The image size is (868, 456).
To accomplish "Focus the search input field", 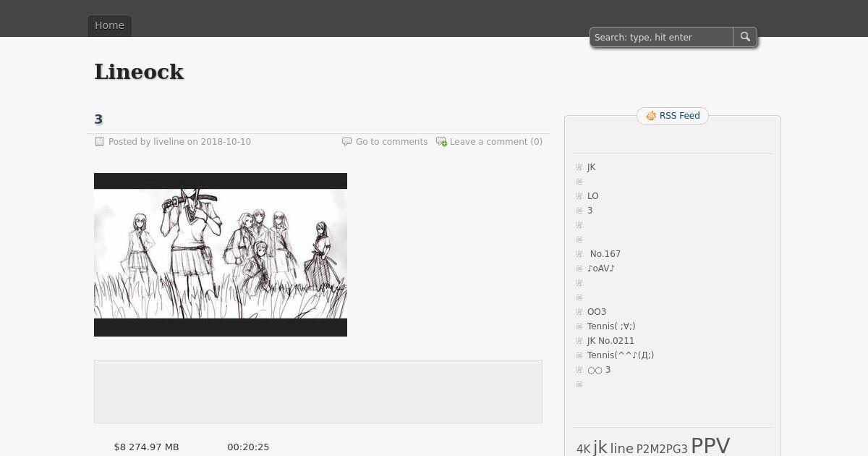I will pyautogui.click(x=662, y=37).
